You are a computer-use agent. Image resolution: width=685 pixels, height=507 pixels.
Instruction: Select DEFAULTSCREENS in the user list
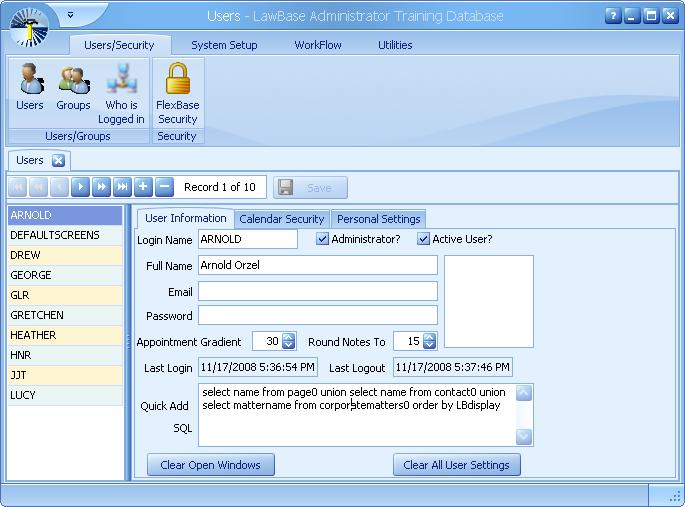(65, 235)
